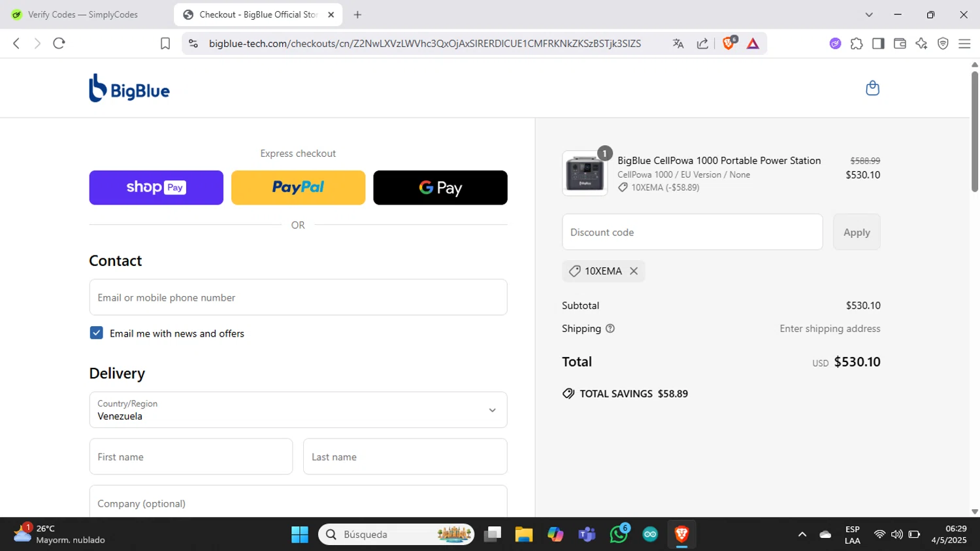Open WhatsApp from taskbar
The height and width of the screenshot is (551, 980).
click(619, 533)
